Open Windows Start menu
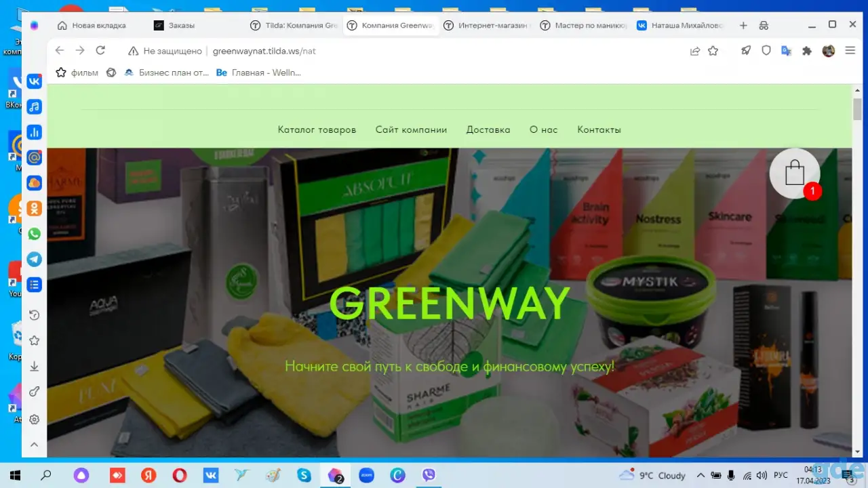Screen dimensions: 868x488 pyautogui.click(x=15, y=475)
